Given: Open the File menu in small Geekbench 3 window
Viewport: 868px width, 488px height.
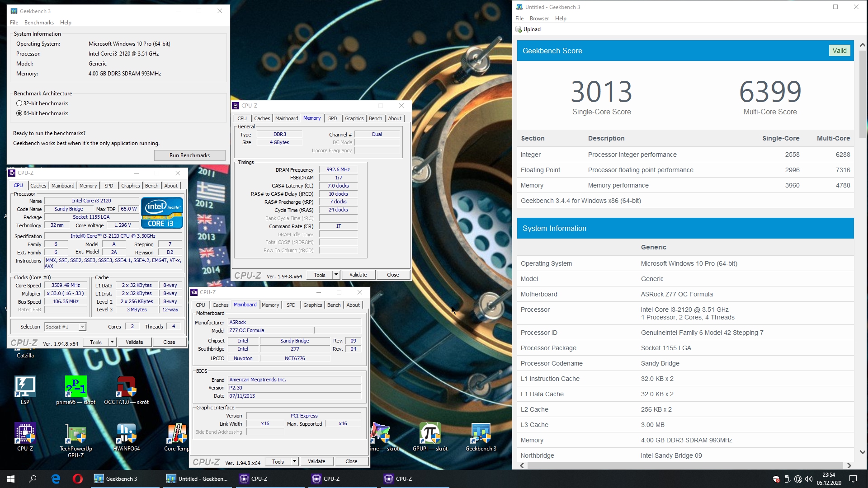Looking at the screenshot, I should coord(14,23).
